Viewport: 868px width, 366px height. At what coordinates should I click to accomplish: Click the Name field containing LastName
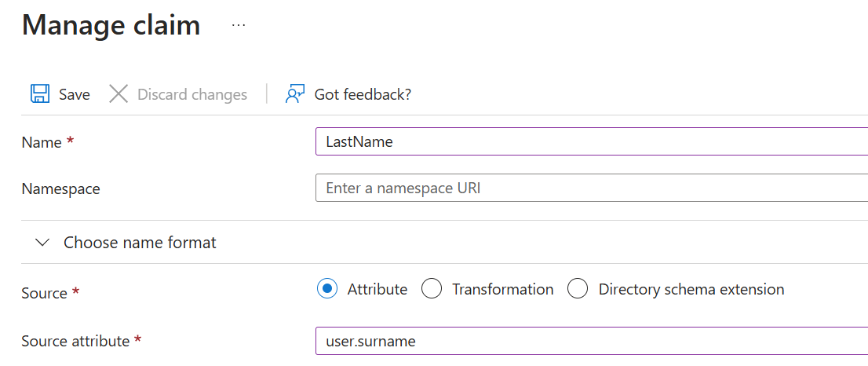coord(592,141)
